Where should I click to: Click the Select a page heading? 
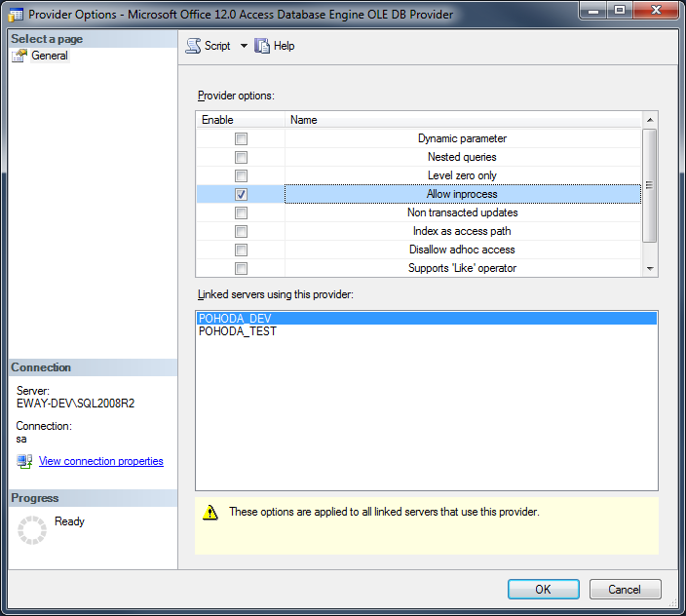coord(47,39)
